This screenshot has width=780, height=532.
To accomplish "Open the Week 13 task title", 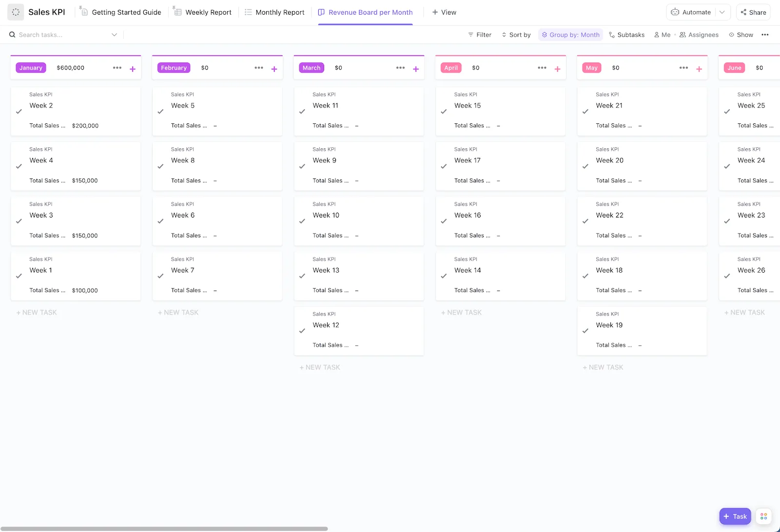I will click(x=326, y=270).
